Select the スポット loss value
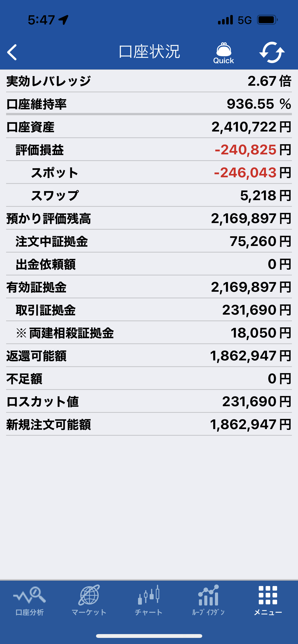Screen dimensions: 298x644 (x=245, y=173)
